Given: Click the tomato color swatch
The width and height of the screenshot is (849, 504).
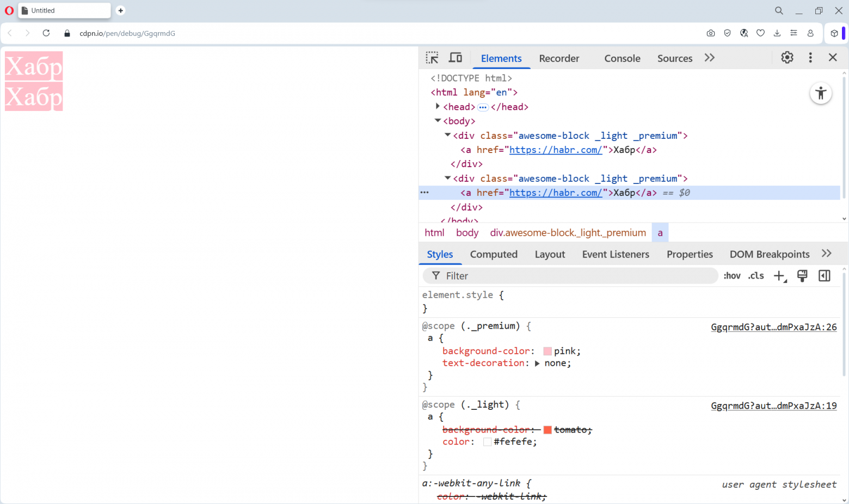Looking at the screenshot, I should pyautogui.click(x=547, y=430).
